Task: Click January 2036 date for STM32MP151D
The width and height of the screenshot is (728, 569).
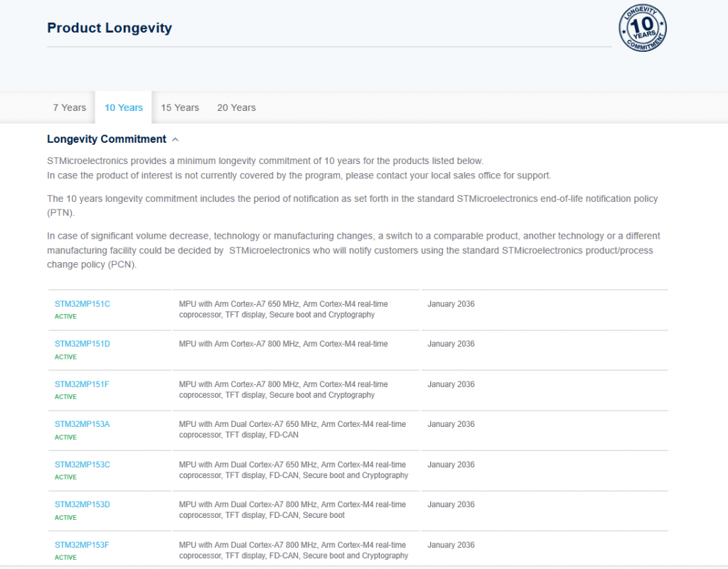Action: click(x=451, y=344)
